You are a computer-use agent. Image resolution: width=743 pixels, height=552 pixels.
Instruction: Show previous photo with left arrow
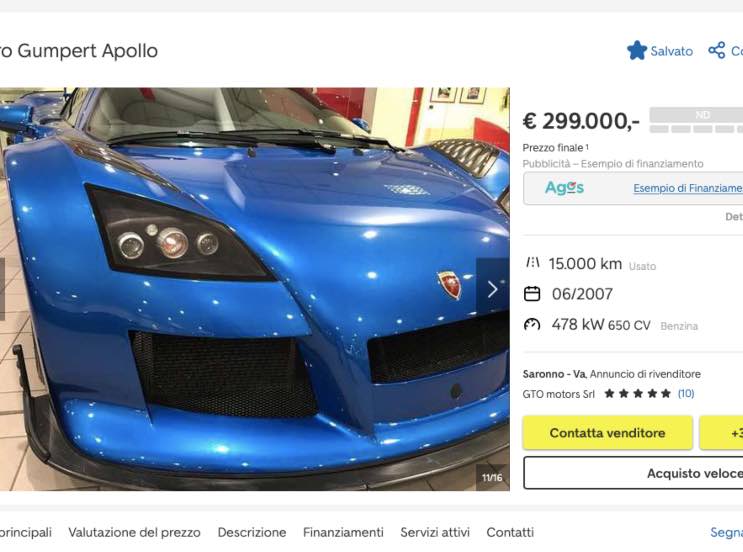(3, 289)
